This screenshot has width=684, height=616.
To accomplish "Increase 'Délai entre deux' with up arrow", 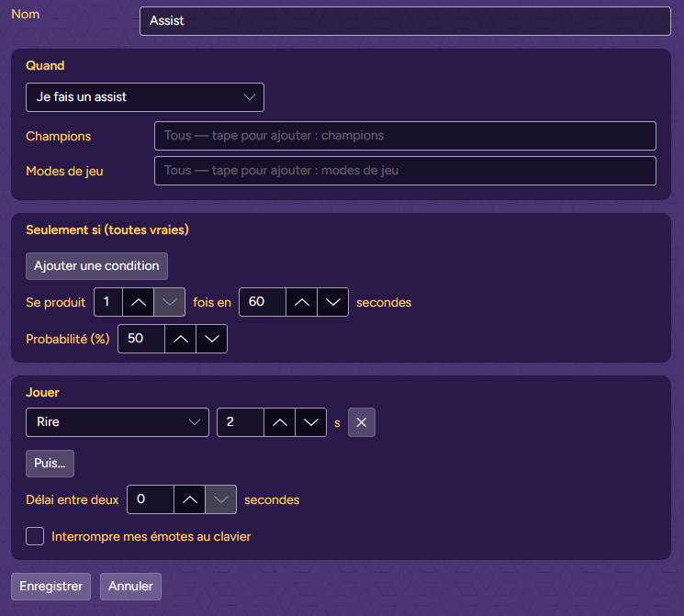I will pyautogui.click(x=189, y=499).
